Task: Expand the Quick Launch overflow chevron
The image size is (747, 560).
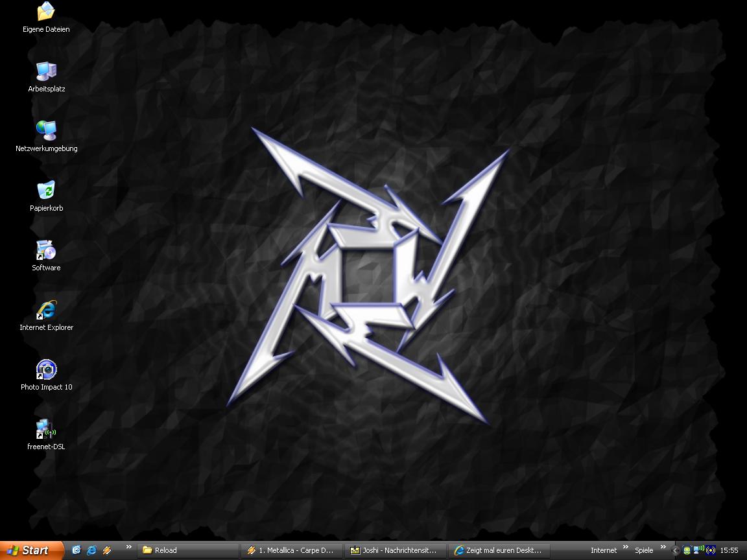Action: [x=128, y=547]
